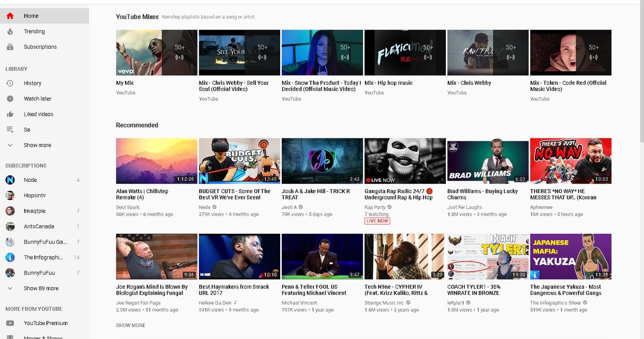Open The Infographics Show channel link
Image resolution: width=644 pixels, height=339 pixels.
pos(555,303)
